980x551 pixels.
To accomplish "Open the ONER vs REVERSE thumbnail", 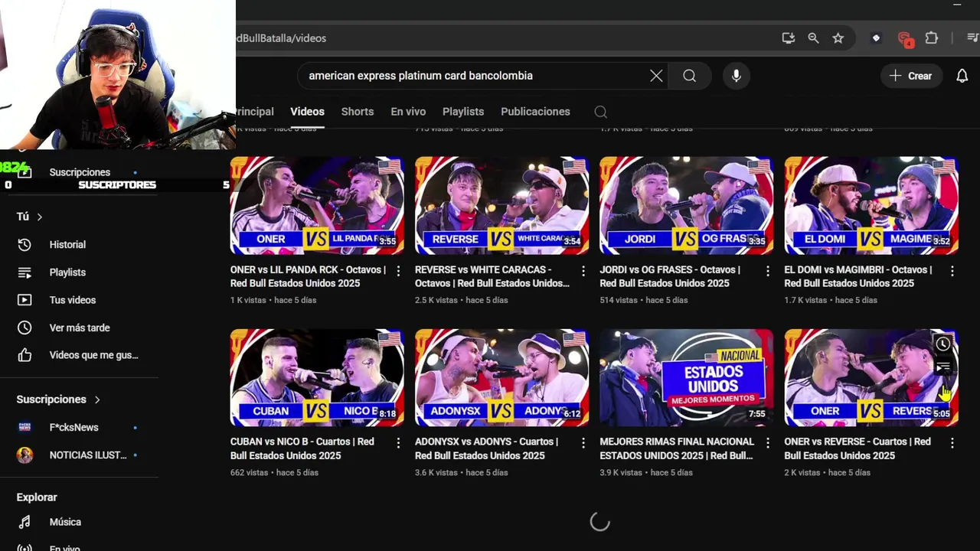I will [871, 377].
